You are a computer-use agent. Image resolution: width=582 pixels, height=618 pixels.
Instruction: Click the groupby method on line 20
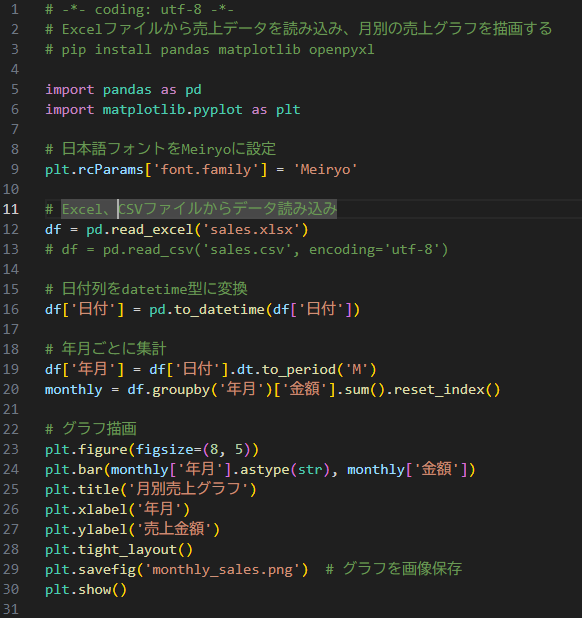click(x=181, y=389)
